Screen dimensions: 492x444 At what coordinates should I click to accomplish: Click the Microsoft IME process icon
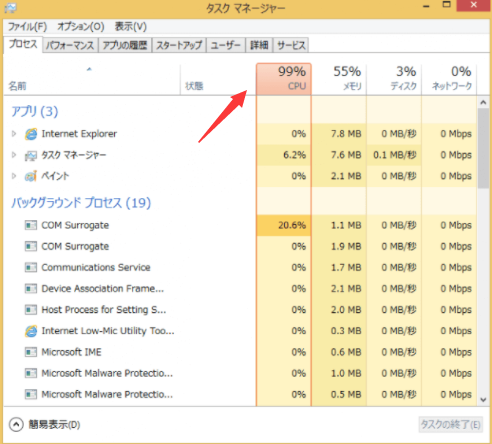click(x=31, y=352)
